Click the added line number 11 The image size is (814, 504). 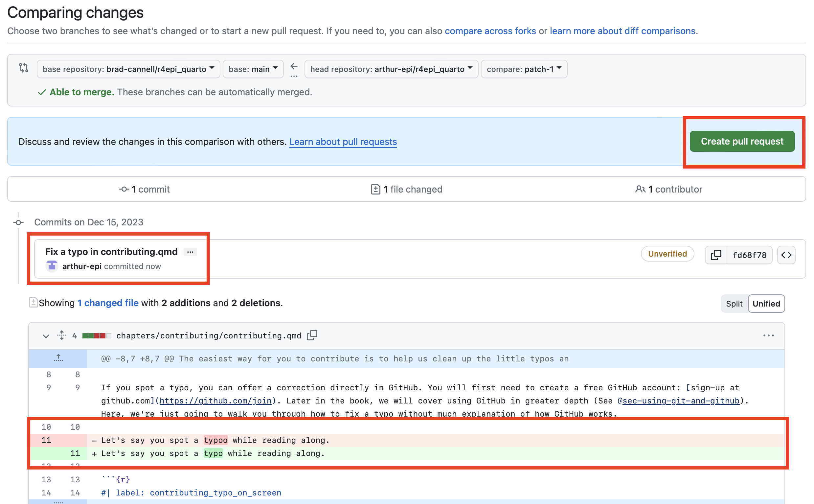pos(75,453)
